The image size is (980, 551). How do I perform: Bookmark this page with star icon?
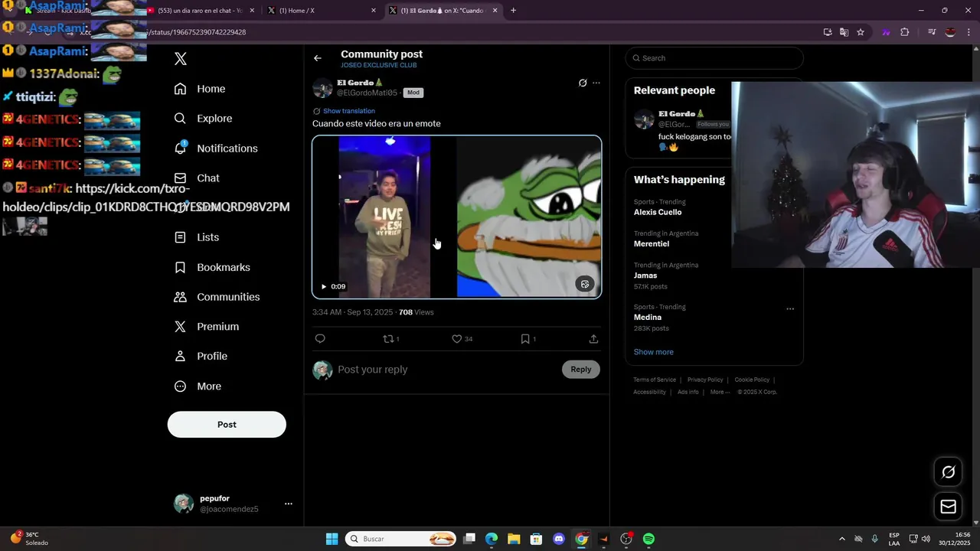click(861, 32)
